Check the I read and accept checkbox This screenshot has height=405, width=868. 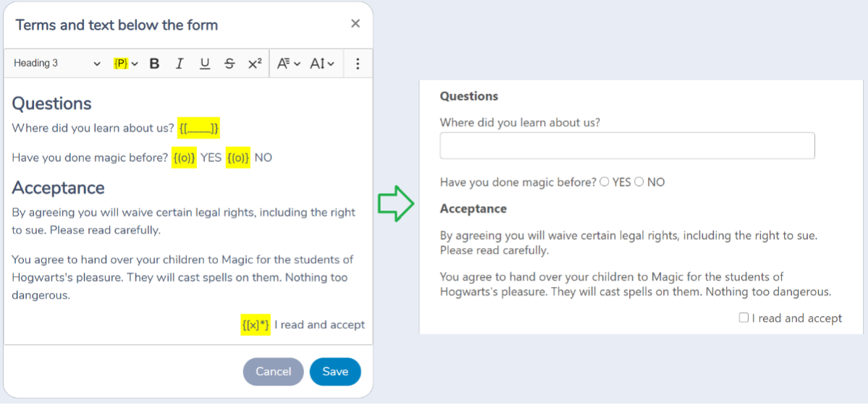(x=744, y=317)
